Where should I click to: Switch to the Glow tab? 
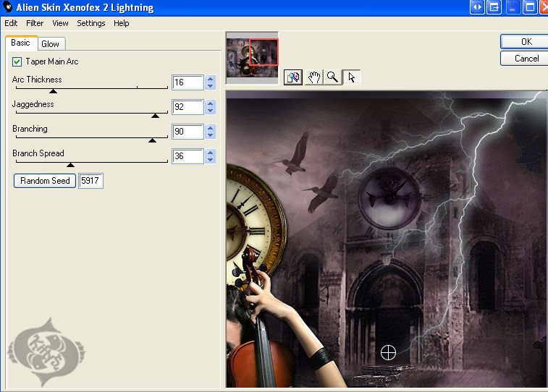pyautogui.click(x=51, y=44)
